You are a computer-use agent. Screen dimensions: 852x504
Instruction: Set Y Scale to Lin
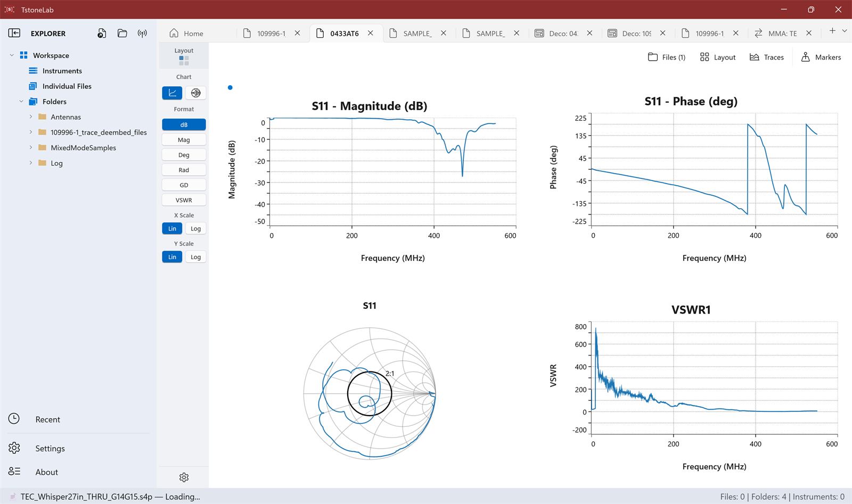(x=172, y=257)
